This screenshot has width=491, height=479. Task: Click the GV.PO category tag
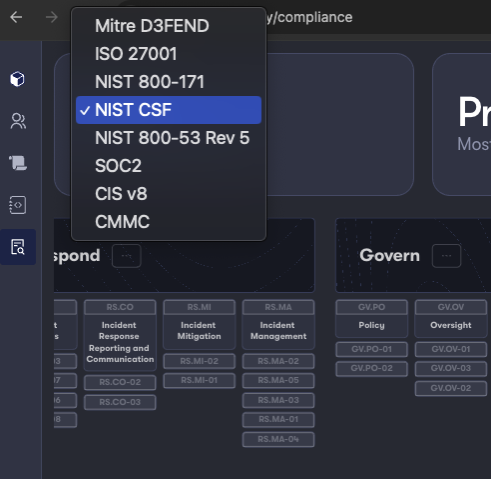point(372,307)
